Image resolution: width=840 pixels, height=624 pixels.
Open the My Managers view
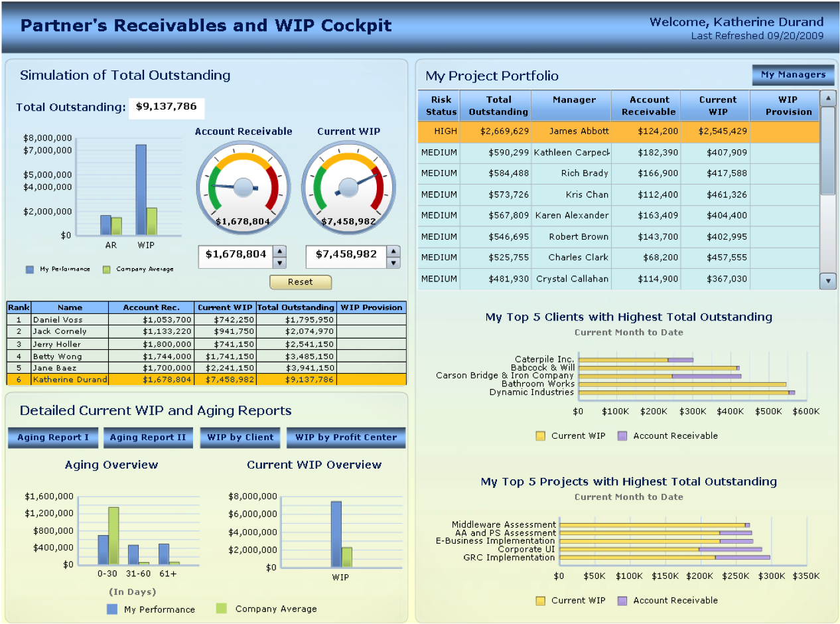pyautogui.click(x=793, y=75)
